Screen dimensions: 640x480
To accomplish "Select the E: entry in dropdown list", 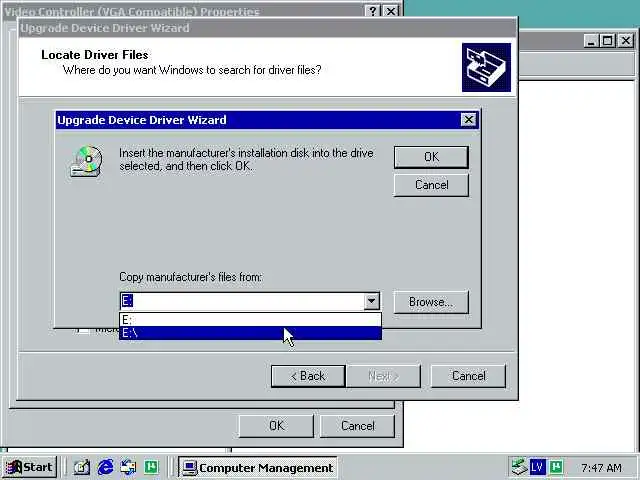I will pyautogui.click(x=251, y=320).
